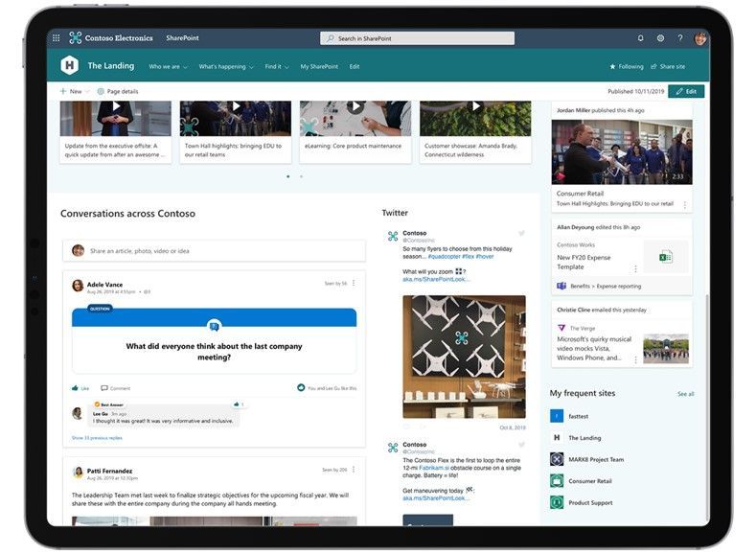Click the Published 10/11/2019 text
Image resolution: width=756 pixels, height=554 pixels.
tap(635, 91)
